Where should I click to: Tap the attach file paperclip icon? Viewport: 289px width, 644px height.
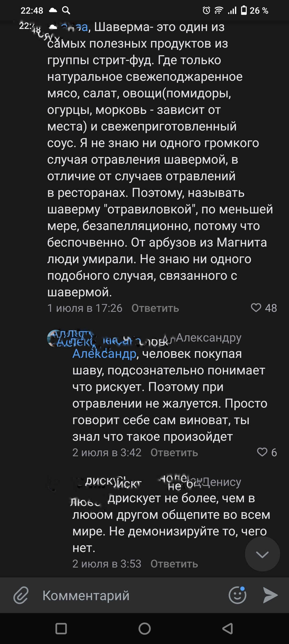21,595
